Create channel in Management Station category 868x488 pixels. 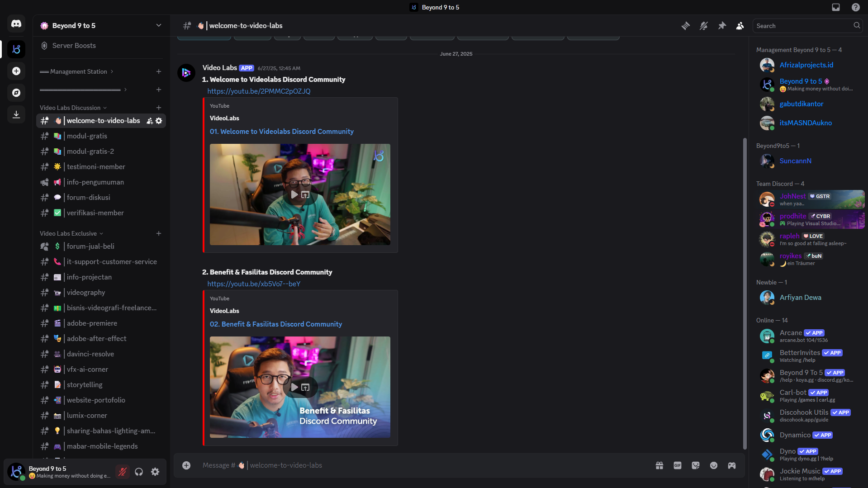pyautogui.click(x=159, y=71)
